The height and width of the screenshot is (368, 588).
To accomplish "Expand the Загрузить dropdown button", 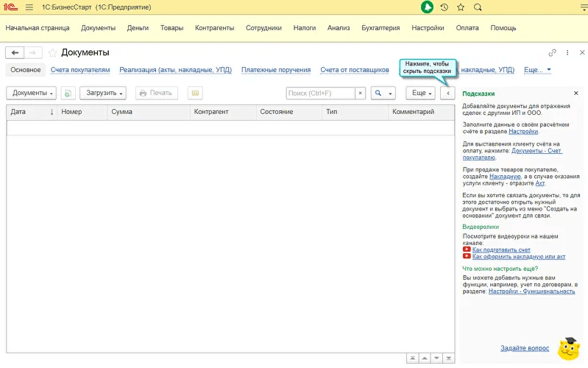I will pyautogui.click(x=102, y=93).
